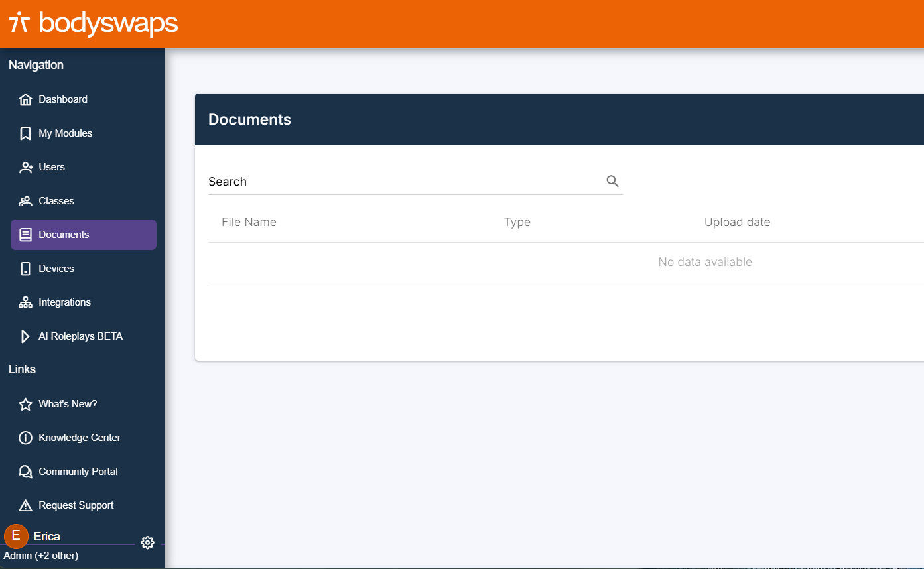Screen dimensions: 924x569
Task: Click Request Support in the sidebar
Action: [76, 505]
